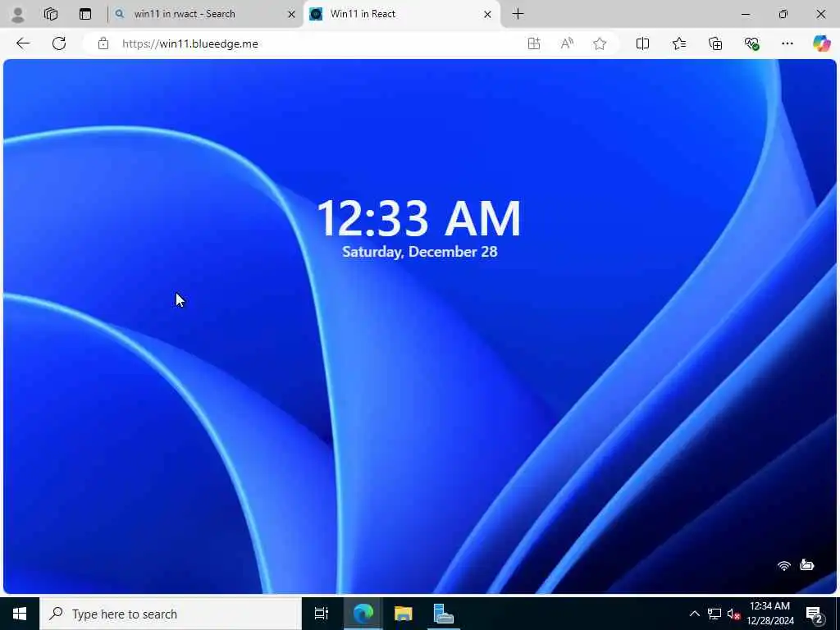Open the browser profile icon

18,15
